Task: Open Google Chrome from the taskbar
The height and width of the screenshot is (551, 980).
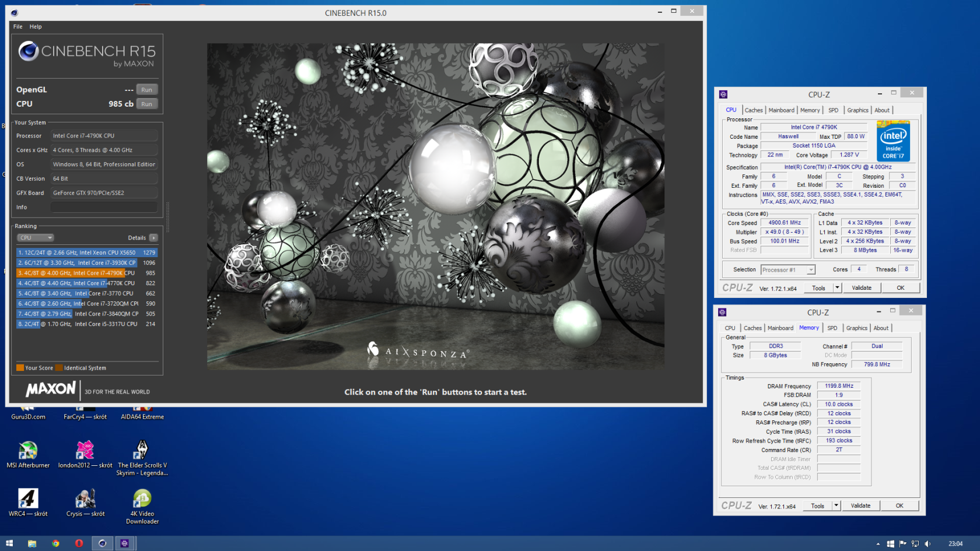Action: 55,543
